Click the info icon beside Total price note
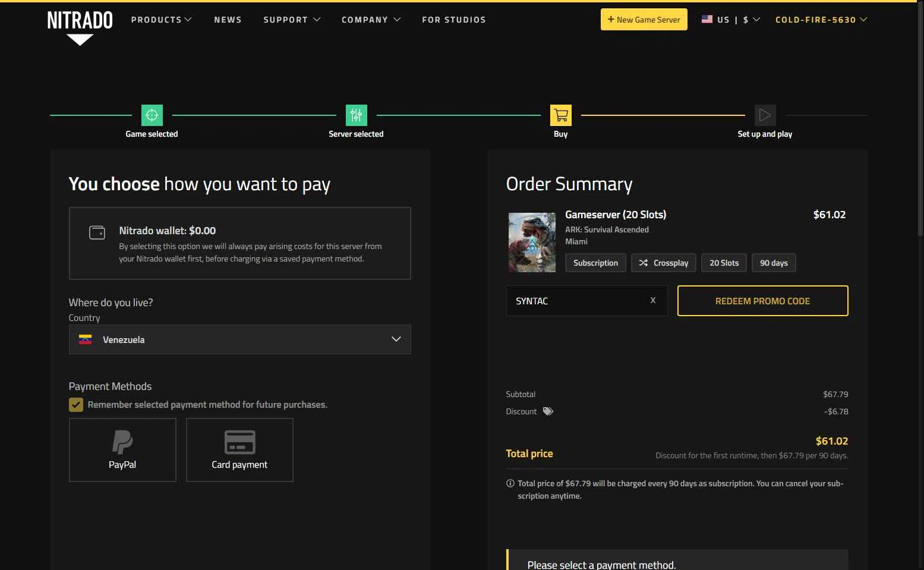The height and width of the screenshot is (570, 924). click(510, 483)
